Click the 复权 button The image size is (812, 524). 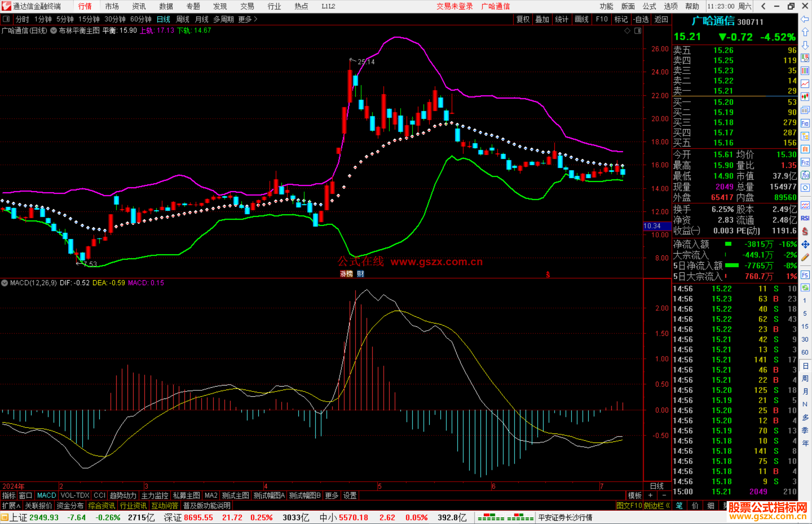click(523, 19)
